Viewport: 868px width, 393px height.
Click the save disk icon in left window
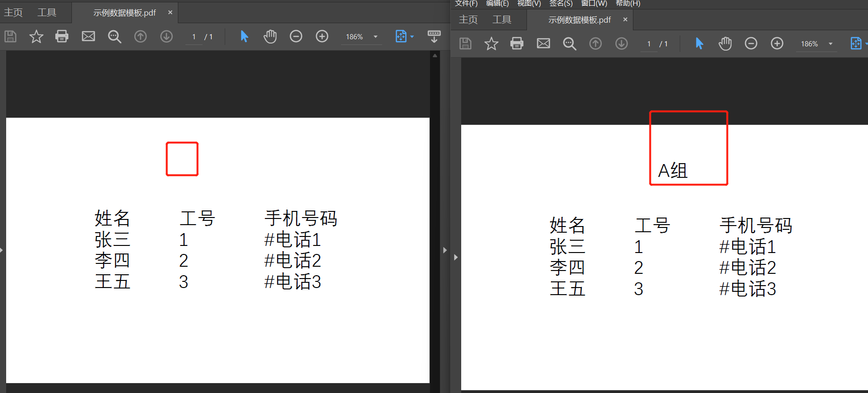click(10, 36)
